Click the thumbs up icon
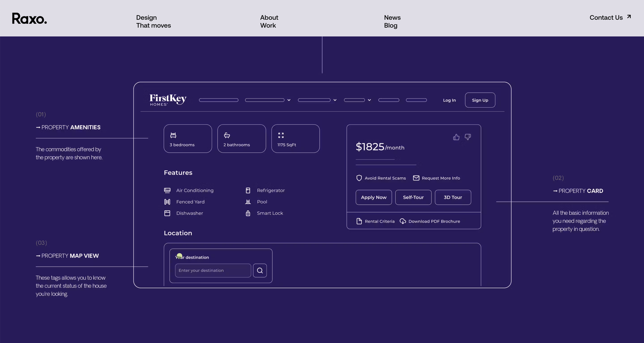Image resolution: width=644 pixels, height=343 pixels. pos(456,137)
